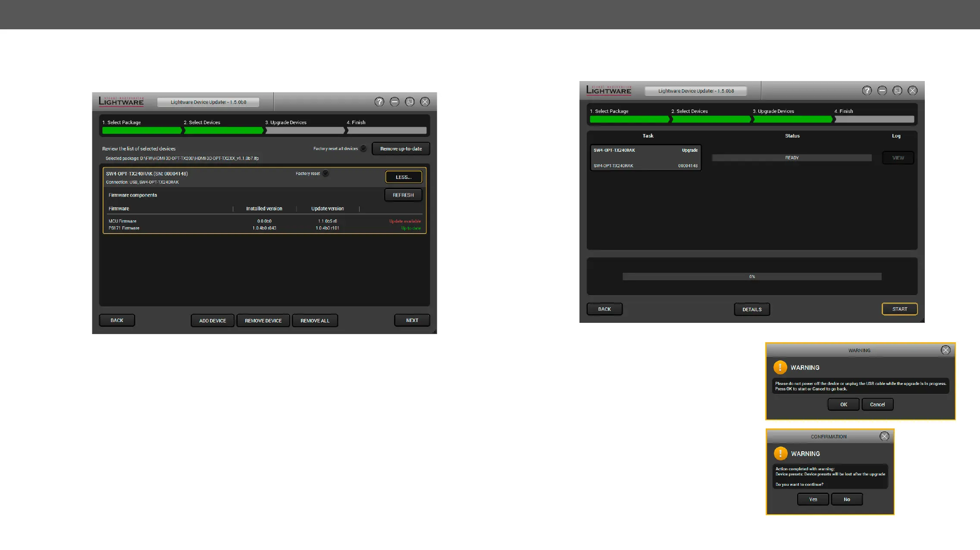Refresh the firmware components list

coord(403,195)
